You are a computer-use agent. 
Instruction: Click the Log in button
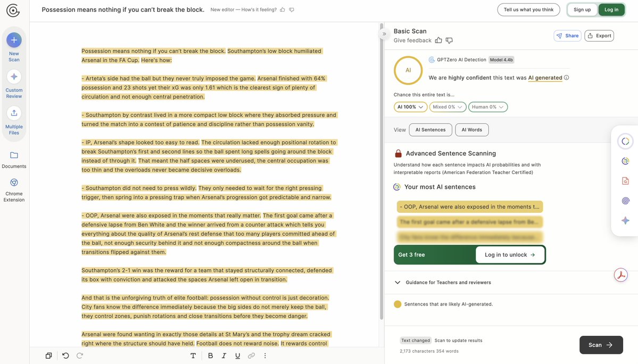(611, 10)
